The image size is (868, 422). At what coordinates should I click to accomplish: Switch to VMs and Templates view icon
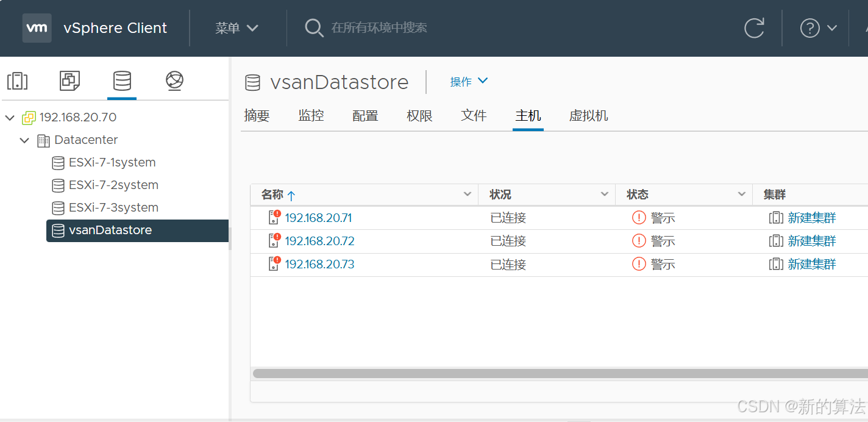tap(69, 80)
